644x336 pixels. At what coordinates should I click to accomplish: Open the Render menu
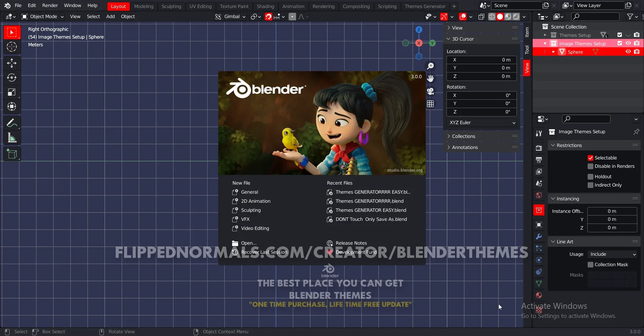click(50, 6)
